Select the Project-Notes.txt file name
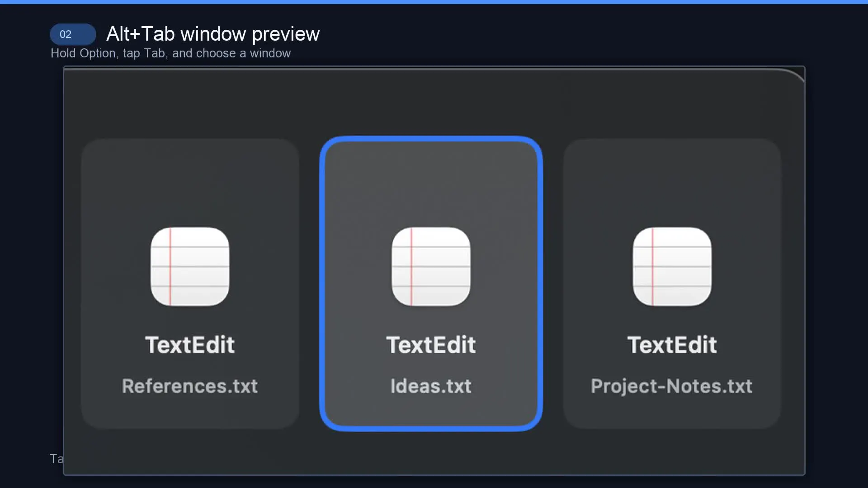The height and width of the screenshot is (488, 868). click(x=672, y=386)
